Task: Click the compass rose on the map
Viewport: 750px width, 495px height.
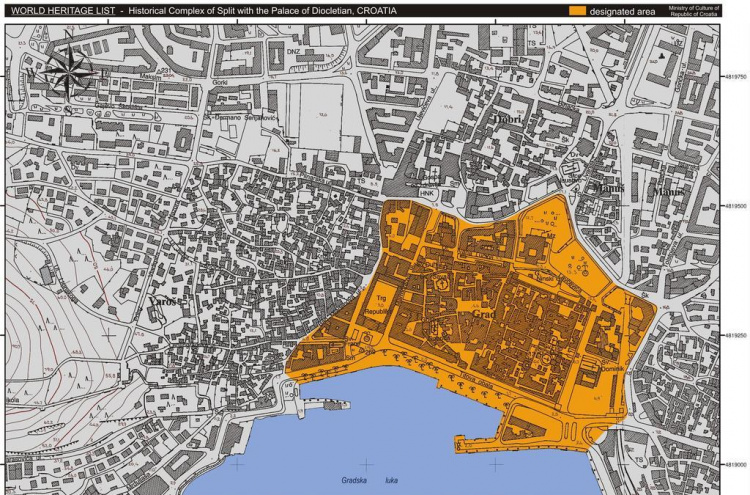Action: point(69,72)
